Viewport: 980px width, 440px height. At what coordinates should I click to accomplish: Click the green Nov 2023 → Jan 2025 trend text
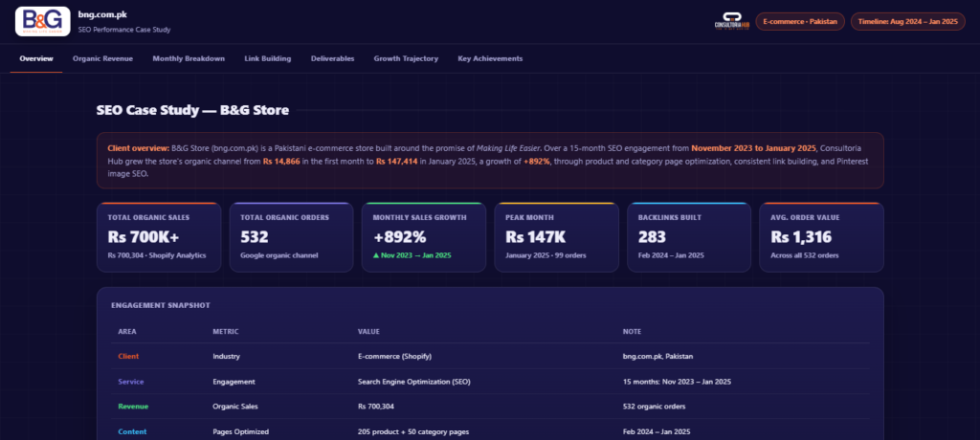pos(412,255)
